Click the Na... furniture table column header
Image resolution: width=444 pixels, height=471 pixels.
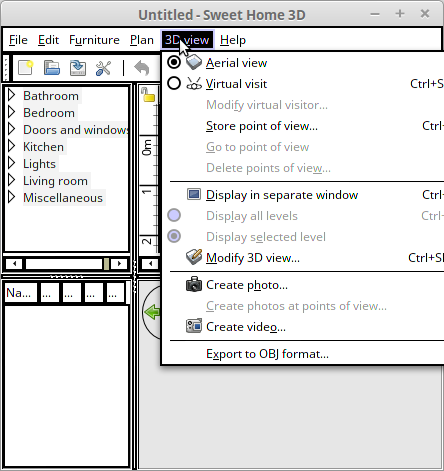(x=21, y=293)
